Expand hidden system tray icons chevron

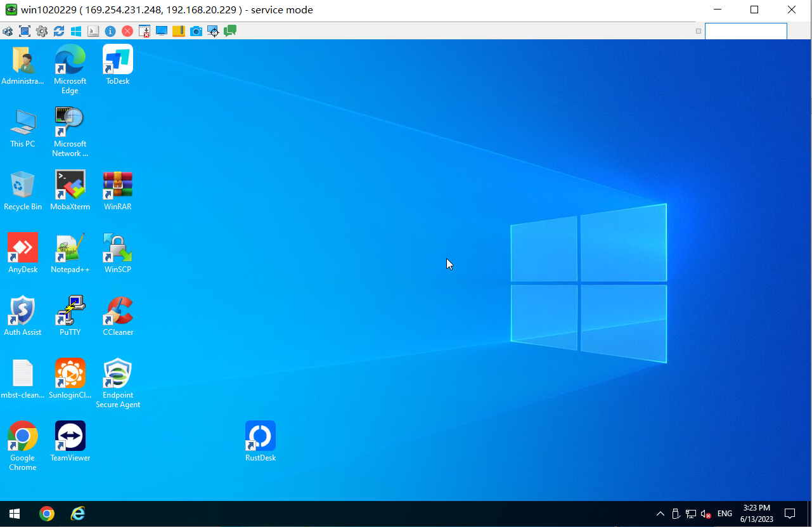pos(660,514)
